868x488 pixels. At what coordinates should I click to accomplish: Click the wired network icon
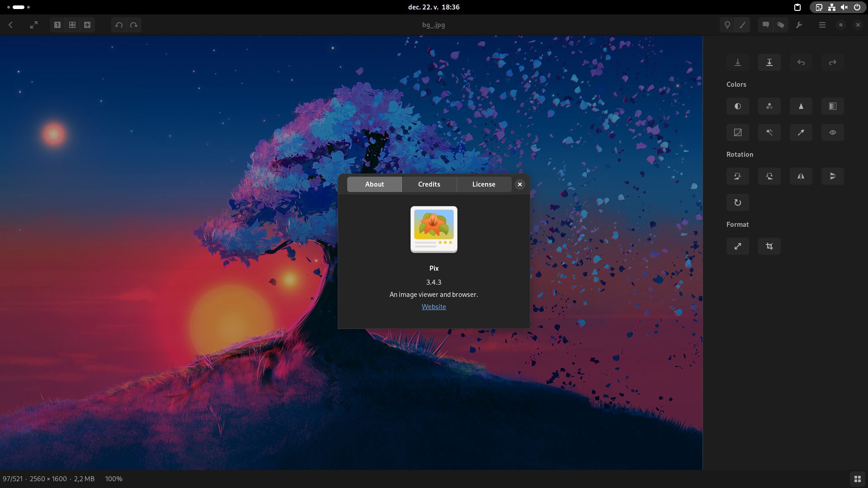(831, 7)
